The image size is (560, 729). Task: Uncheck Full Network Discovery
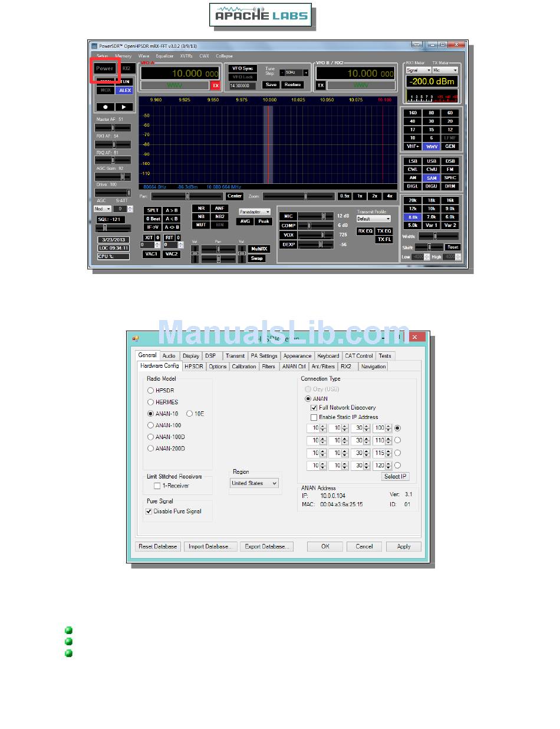(314, 408)
